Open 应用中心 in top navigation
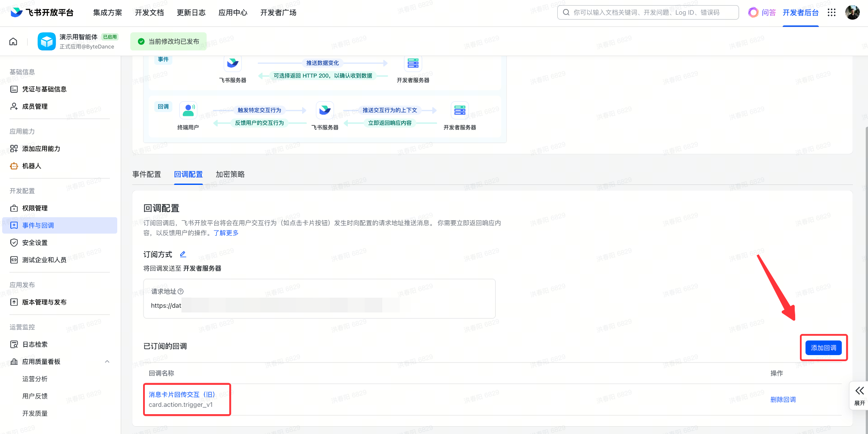The image size is (868, 434). pos(233,12)
